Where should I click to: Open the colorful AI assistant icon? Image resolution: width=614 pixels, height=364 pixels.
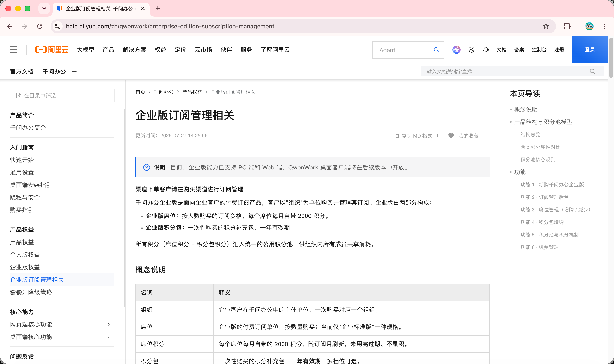pyautogui.click(x=456, y=50)
